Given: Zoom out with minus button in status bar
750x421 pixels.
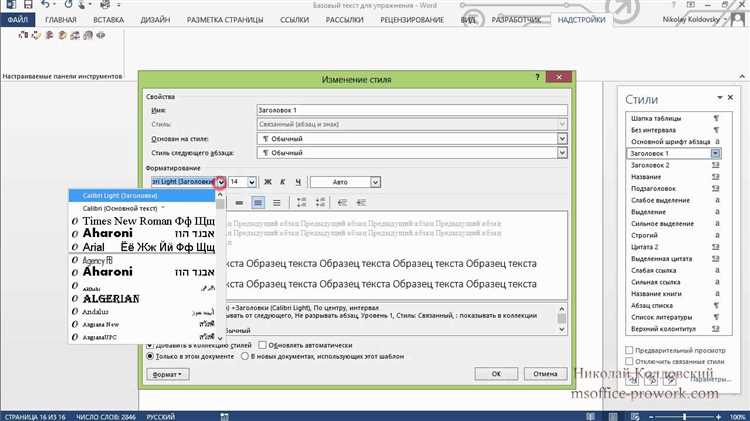Looking at the screenshot, I should (651, 417).
